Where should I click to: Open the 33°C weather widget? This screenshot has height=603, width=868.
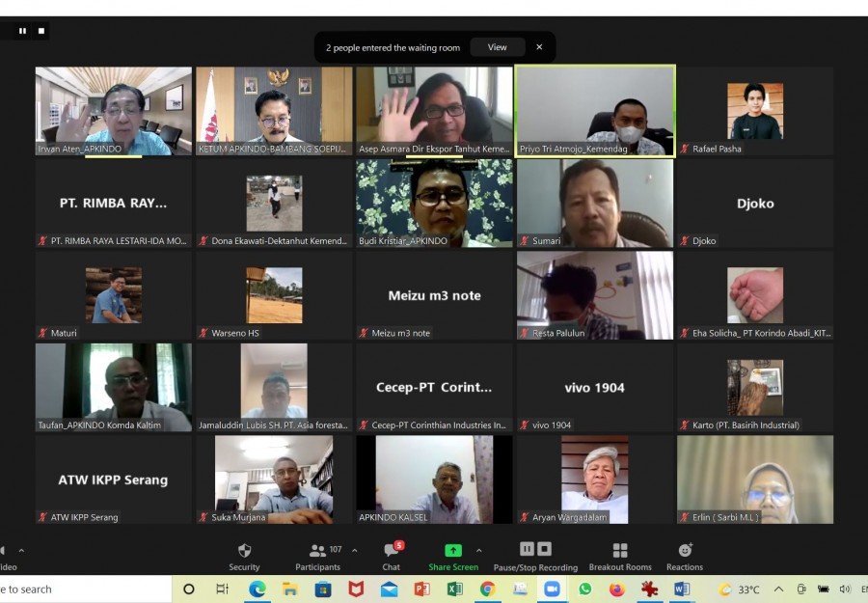point(739,589)
